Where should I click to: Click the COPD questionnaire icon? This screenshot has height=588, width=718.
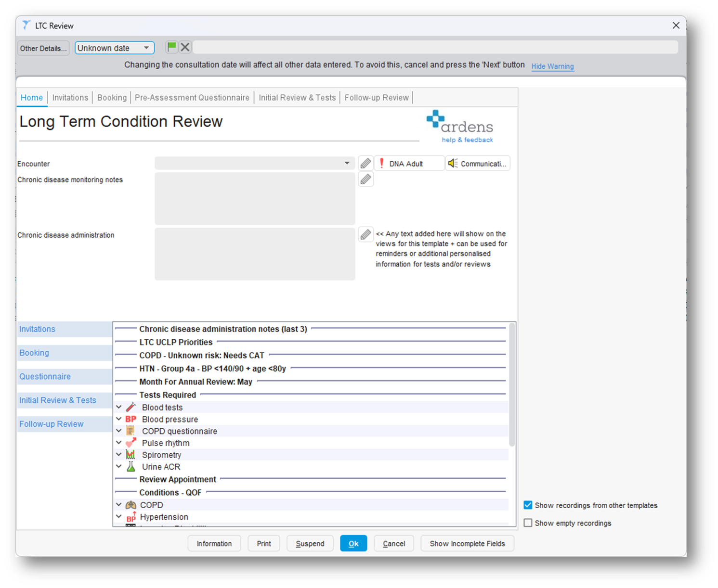click(x=131, y=431)
